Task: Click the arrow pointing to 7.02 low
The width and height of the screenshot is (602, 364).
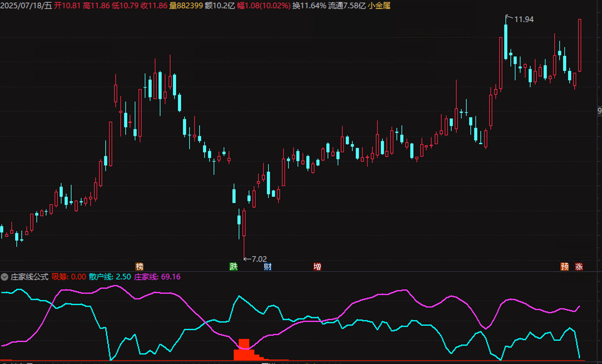Action: click(247, 259)
